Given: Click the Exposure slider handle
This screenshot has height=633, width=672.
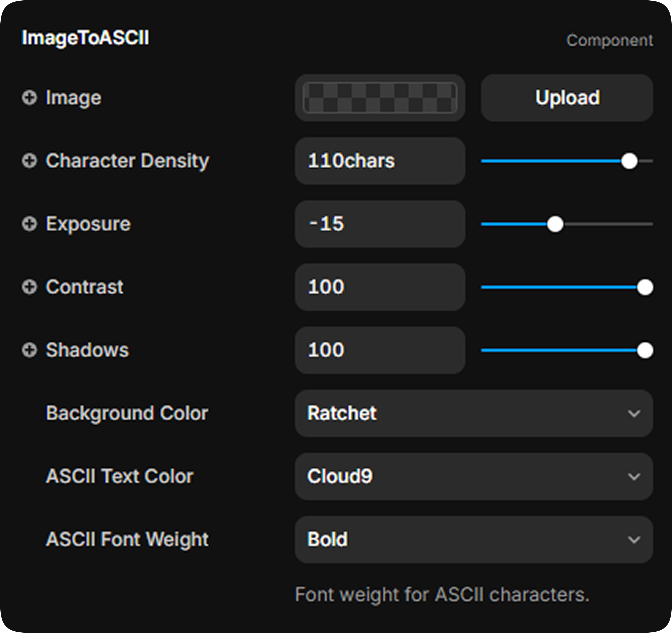Looking at the screenshot, I should [555, 224].
